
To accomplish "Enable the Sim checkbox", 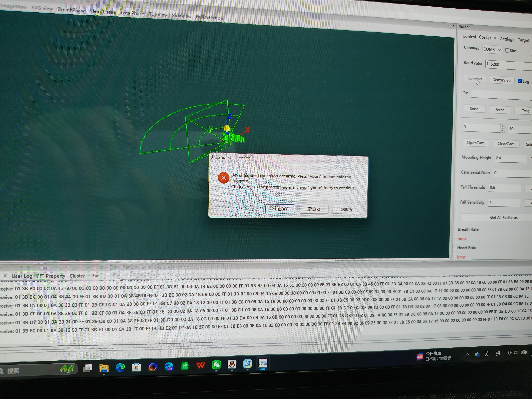I will click(x=507, y=51).
